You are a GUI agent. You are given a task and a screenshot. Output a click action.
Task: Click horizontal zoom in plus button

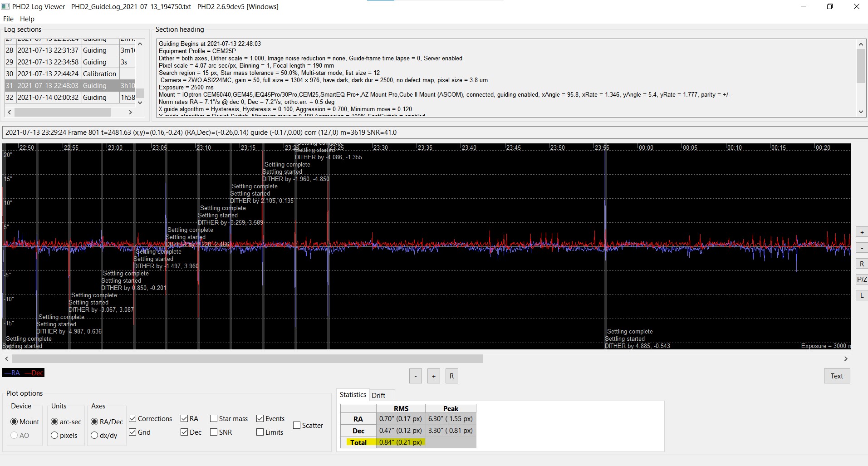click(x=433, y=376)
